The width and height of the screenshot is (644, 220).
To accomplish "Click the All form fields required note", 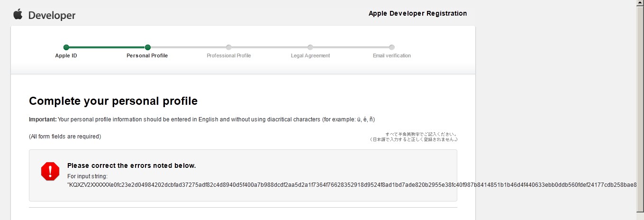I will tap(65, 137).
